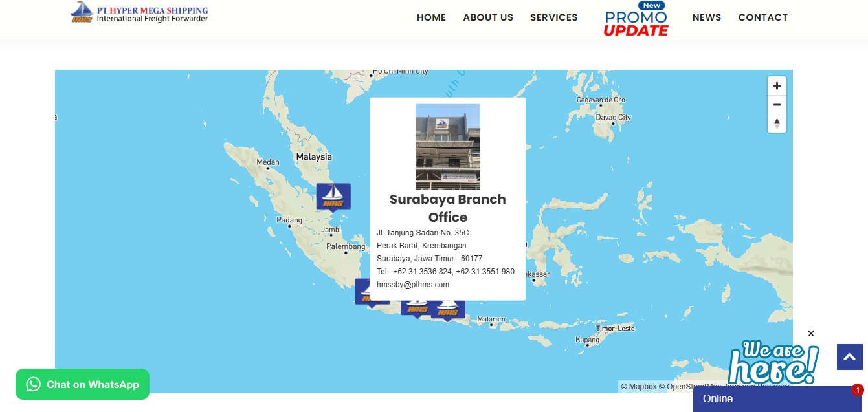The width and height of the screenshot is (868, 412).
Task: Zoom out on the map
Action: pyautogui.click(x=777, y=105)
